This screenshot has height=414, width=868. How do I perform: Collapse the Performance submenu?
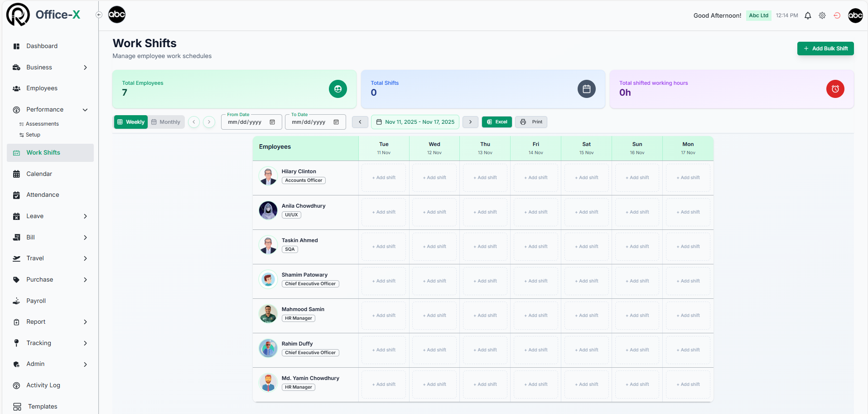(85, 110)
